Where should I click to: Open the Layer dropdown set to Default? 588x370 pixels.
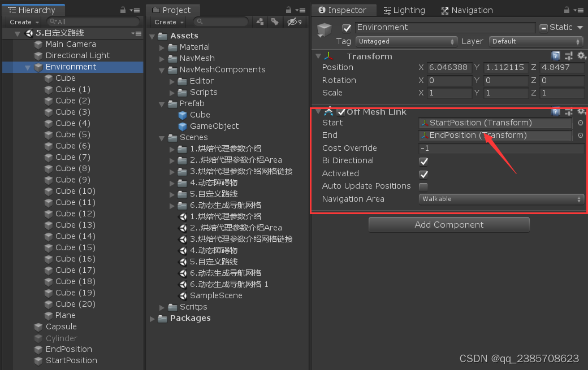tap(536, 41)
